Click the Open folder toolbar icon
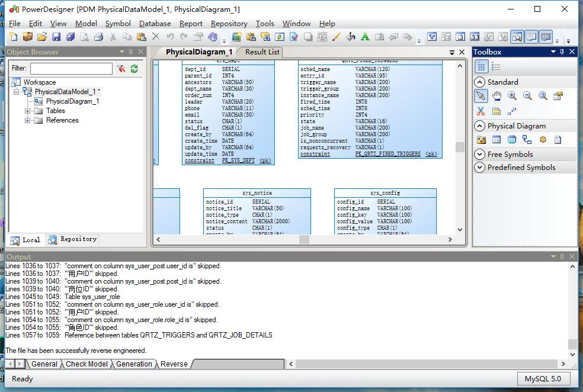 [42, 37]
